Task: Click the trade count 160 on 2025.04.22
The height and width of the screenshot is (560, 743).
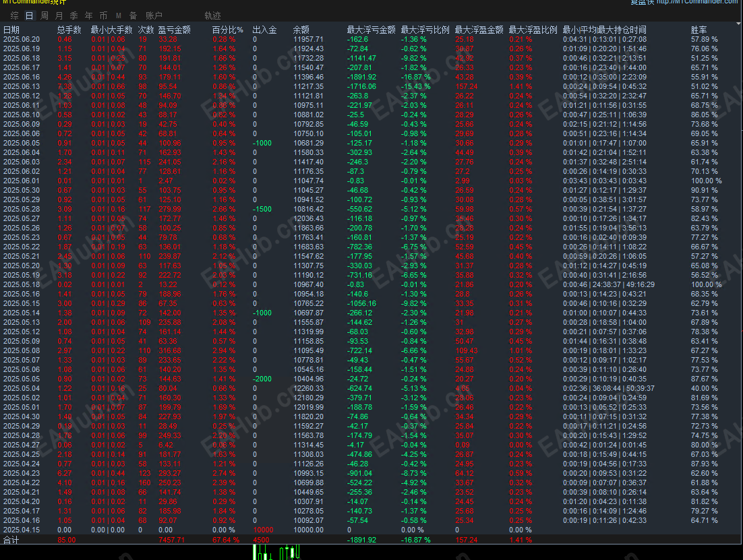Action: coord(144,483)
